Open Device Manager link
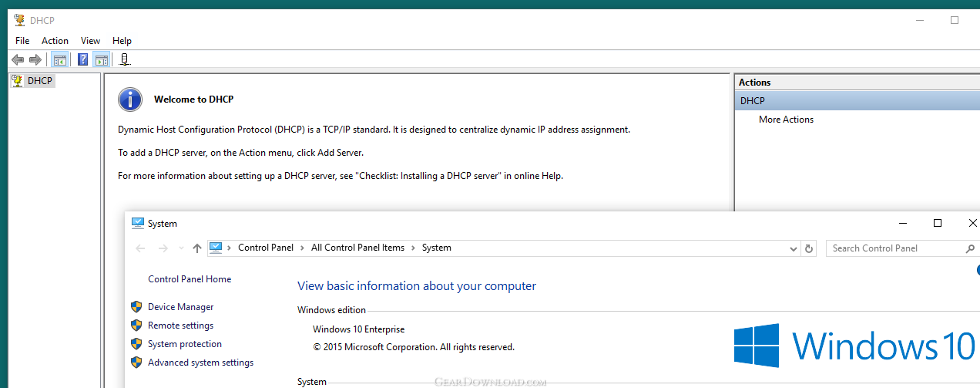980x388 pixels. 180,307
